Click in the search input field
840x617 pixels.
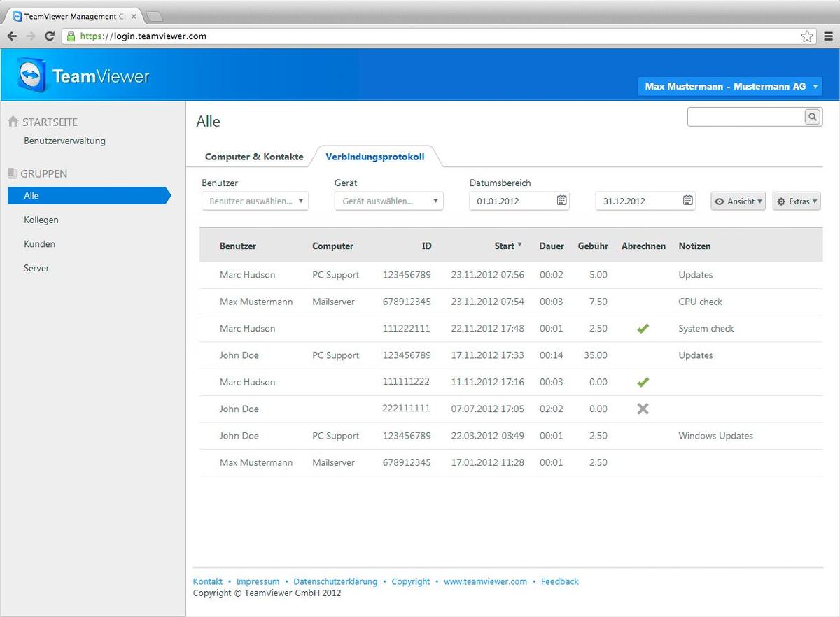[x=746, y=117]
